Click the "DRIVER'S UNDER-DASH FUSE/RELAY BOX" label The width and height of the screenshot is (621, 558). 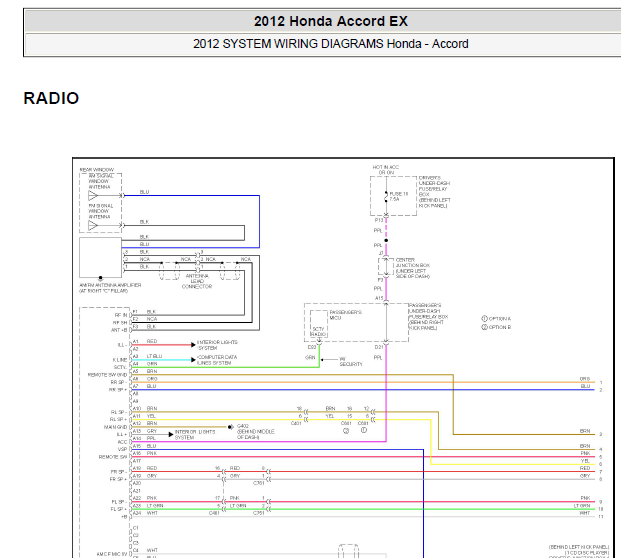click(434, 192)
